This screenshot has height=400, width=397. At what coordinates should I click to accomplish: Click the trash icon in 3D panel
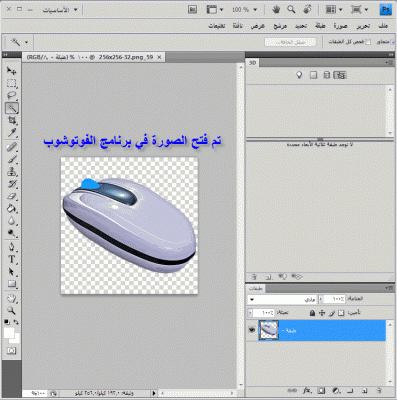coord(254,277)
